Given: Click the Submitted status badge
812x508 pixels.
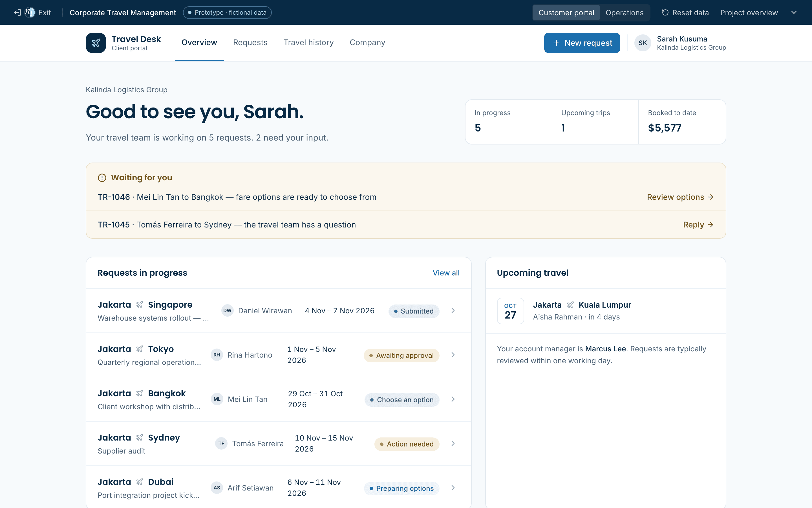Looking at the screenshot, I should pyautogui.click(x=414, y=311).
